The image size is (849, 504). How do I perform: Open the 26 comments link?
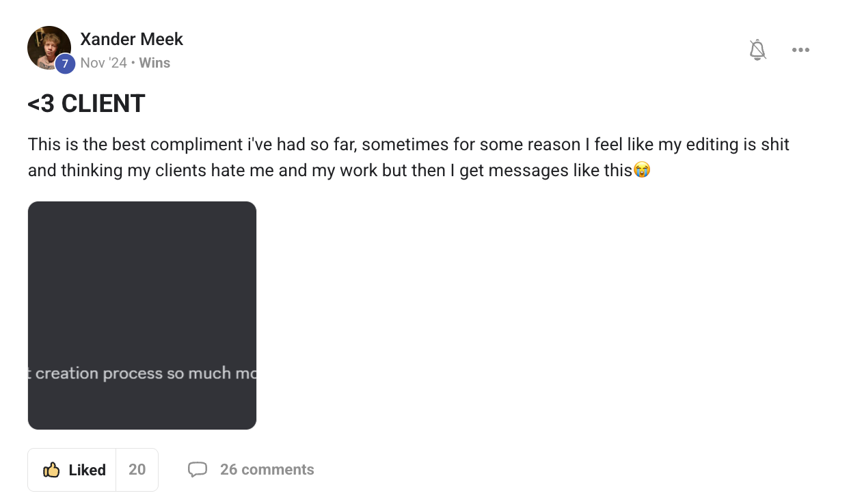point(267,470)
